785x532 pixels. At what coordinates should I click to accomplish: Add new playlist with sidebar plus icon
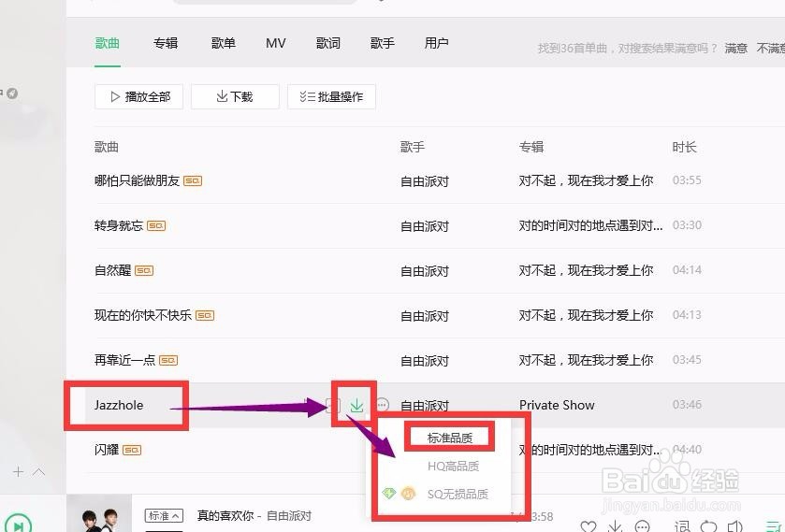18,471
